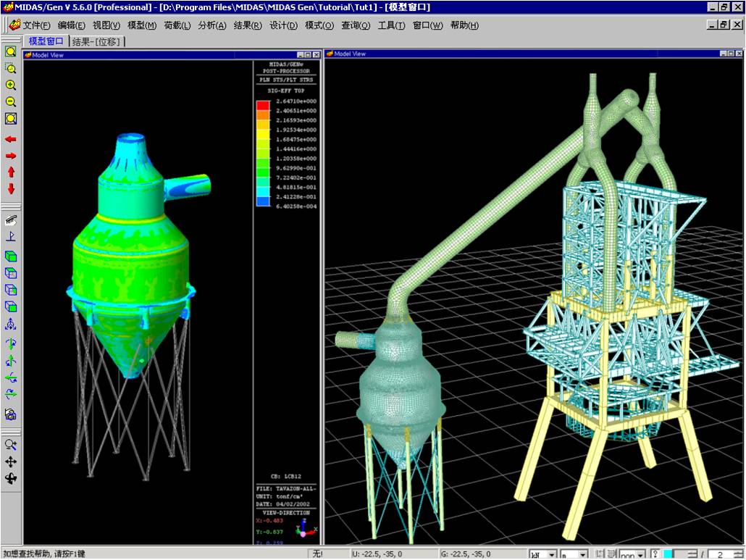Viewport: 746px width, 560px height.
Task: Restore the inner document window via menu-bar button
Action: tap(724, 24)
